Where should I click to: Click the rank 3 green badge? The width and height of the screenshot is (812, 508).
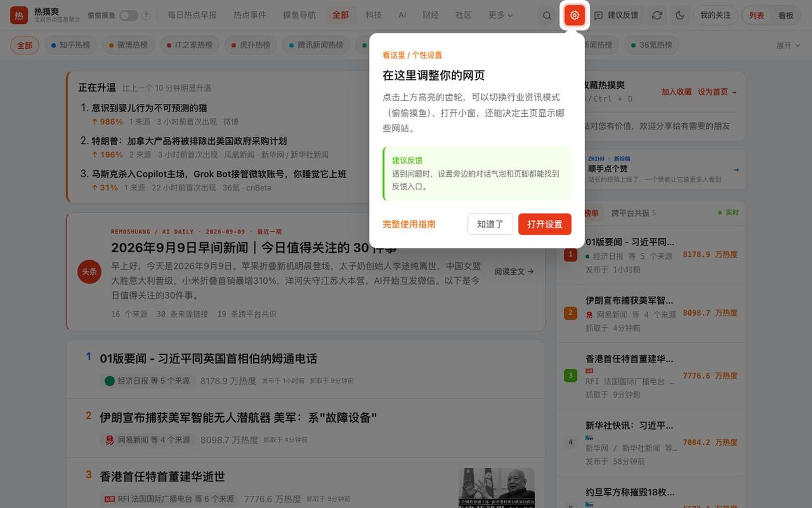(x=570, y=376)
